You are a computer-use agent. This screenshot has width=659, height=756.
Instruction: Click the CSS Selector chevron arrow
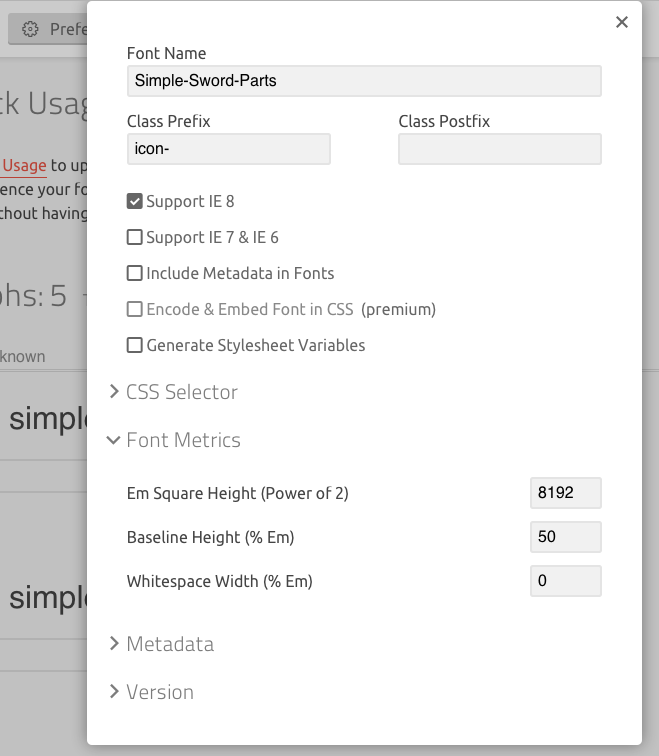[x=114, y=392]
